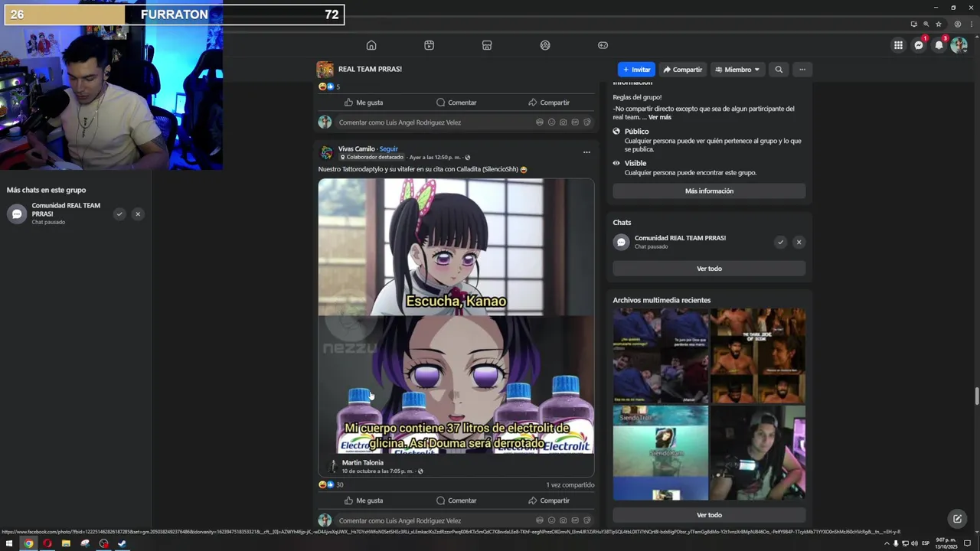The width and height of the screenshot is (980, 551).
Task: Dismiss left sidebar chat with X icon
Action: (x=138, y=214)
